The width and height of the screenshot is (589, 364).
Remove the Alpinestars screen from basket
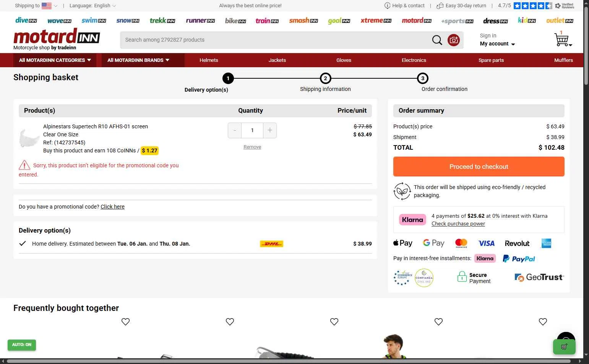(252, 147)
